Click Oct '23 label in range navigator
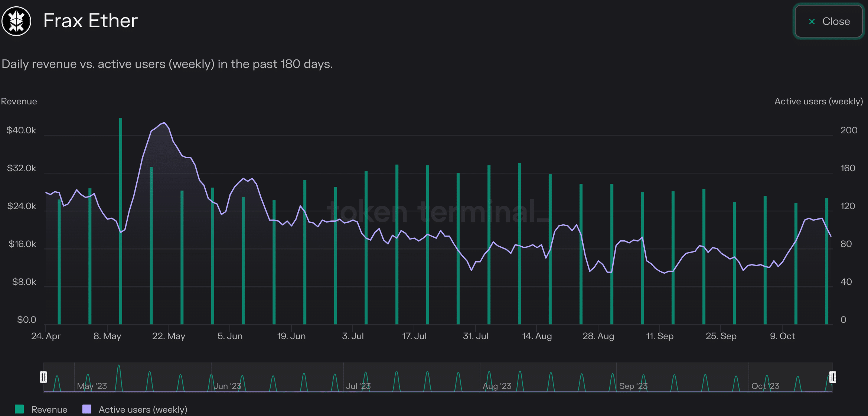The height and width of the screenshot is (416, 868). (x=765, y=386)
